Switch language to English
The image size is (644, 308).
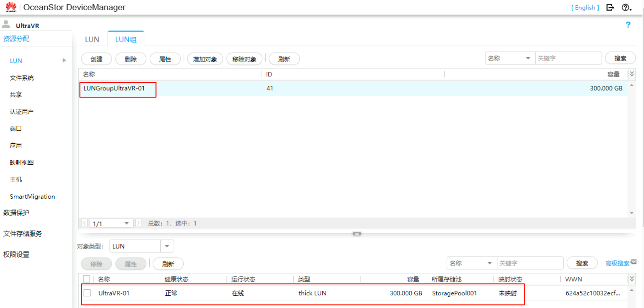click(585, 8)
